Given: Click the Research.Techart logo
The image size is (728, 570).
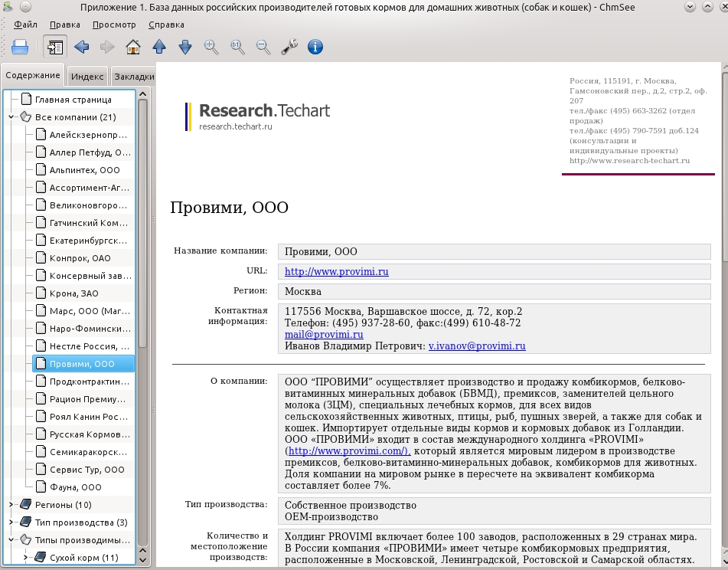Looking at the screenshot, I should [258, 116].
